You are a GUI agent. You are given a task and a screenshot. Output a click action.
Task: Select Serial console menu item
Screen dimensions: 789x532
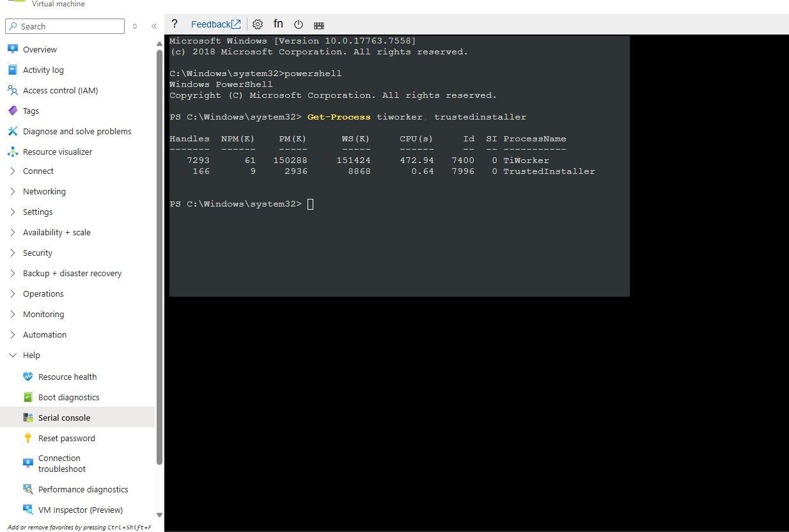77,418
